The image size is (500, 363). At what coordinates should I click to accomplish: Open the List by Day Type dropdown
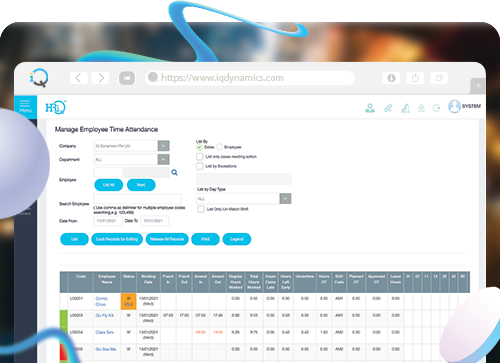coord(285,199)
